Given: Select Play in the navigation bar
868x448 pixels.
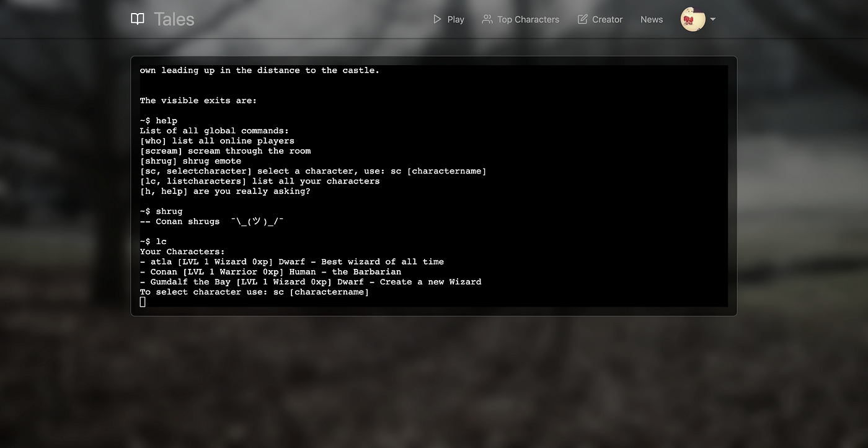Looking at the screenshot, I should [456, 19].
